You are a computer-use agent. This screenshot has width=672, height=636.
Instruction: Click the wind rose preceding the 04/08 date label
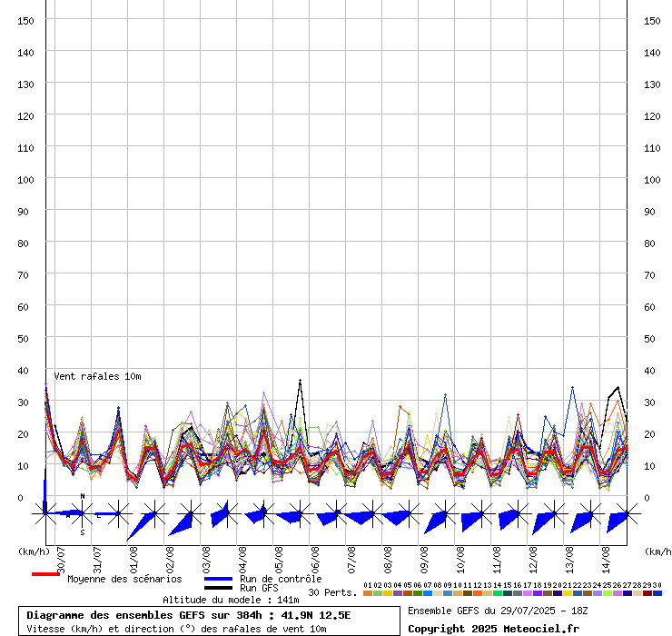226,513
